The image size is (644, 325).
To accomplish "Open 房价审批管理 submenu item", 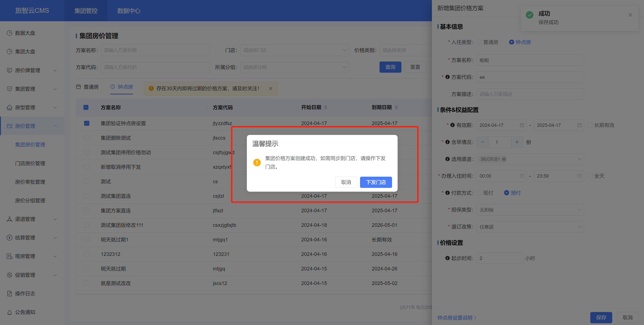I will (30, 182).
